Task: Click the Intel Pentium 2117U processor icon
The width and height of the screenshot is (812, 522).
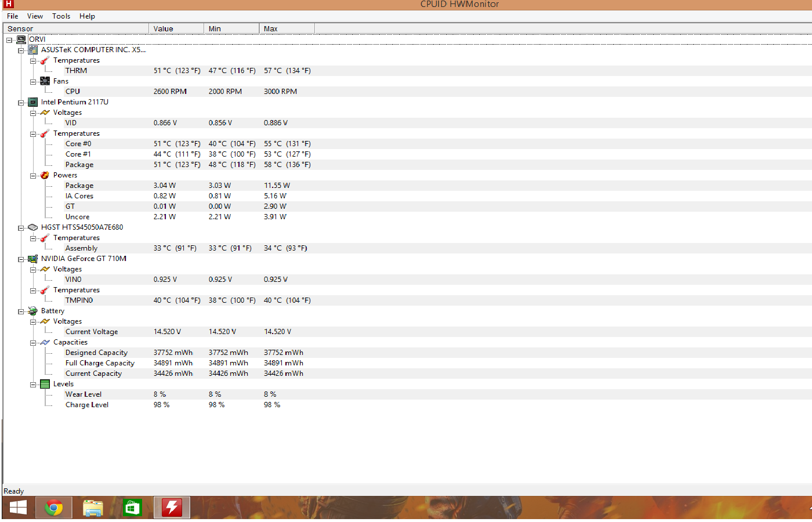Action: point(33,102)
